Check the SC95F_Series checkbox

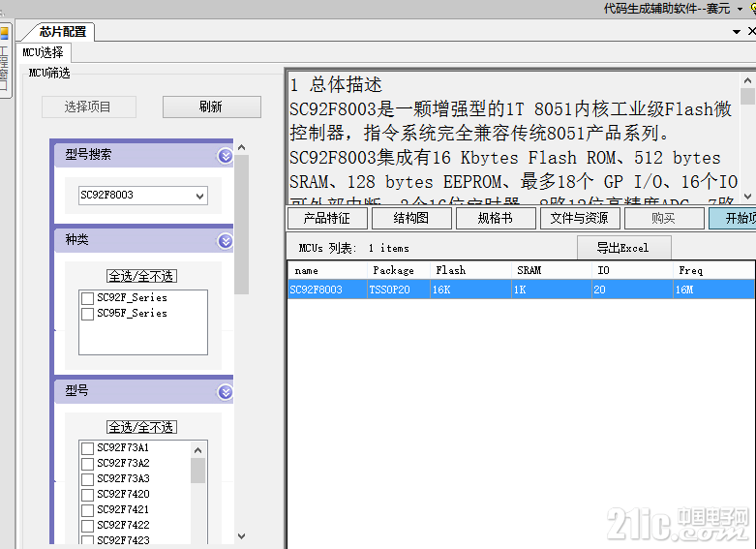pyautogui.click(x=87, y=314)
